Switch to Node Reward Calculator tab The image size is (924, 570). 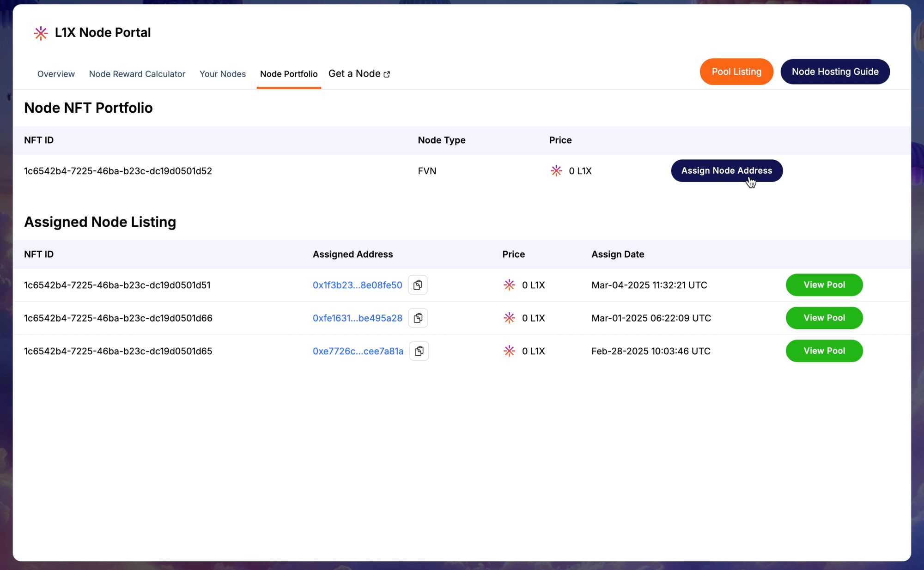(x=137, y=74)
